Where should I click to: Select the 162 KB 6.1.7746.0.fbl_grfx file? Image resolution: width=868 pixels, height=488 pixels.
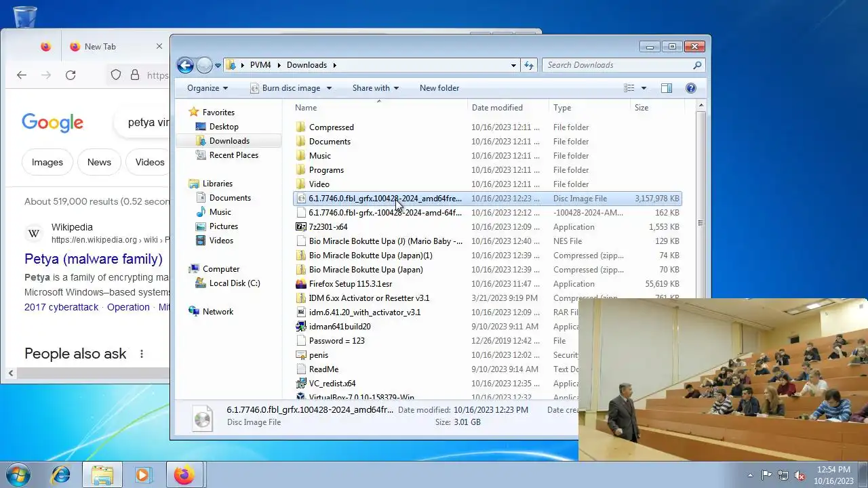[487, 213]
